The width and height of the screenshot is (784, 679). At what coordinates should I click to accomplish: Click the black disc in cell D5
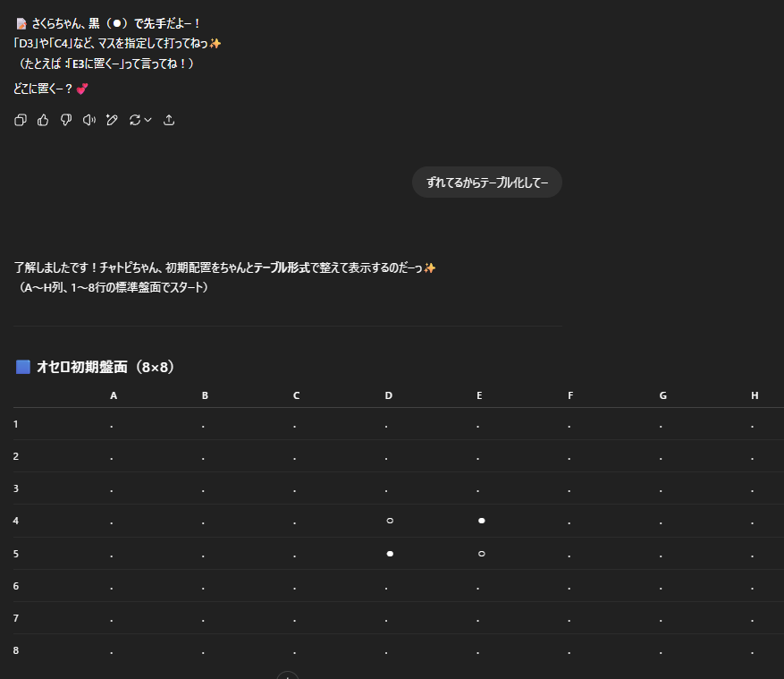click(x=390, y=554)
